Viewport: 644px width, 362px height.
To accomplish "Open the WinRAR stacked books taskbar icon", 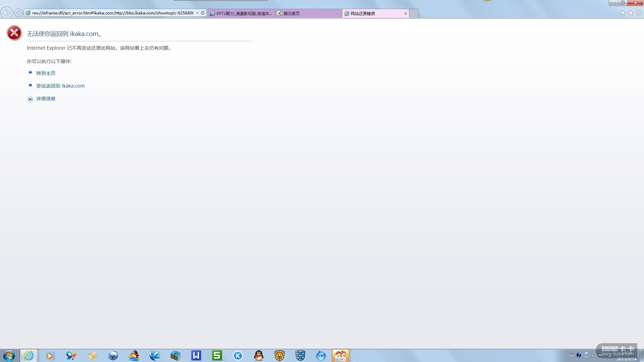I will click(176, 355).
